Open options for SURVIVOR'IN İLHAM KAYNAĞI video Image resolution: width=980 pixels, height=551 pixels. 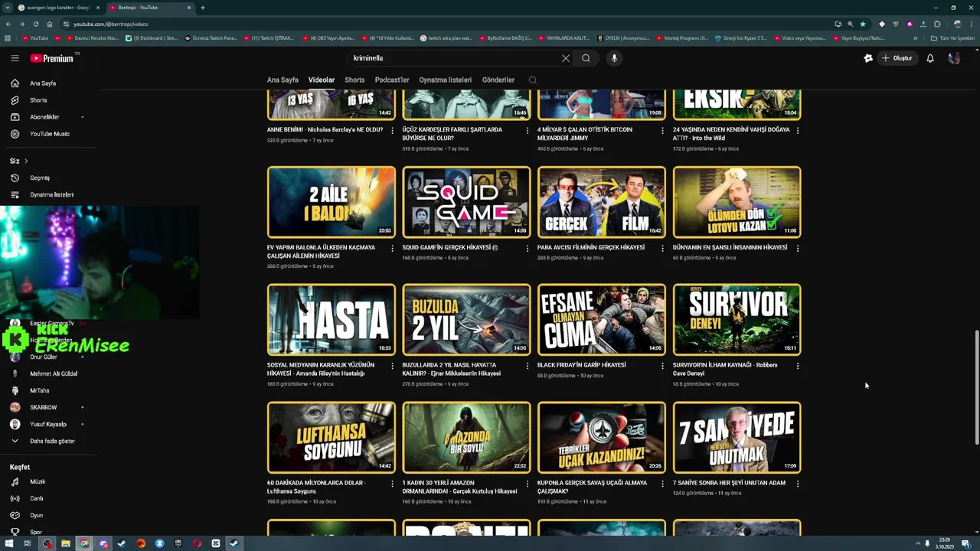coord(798,367)
